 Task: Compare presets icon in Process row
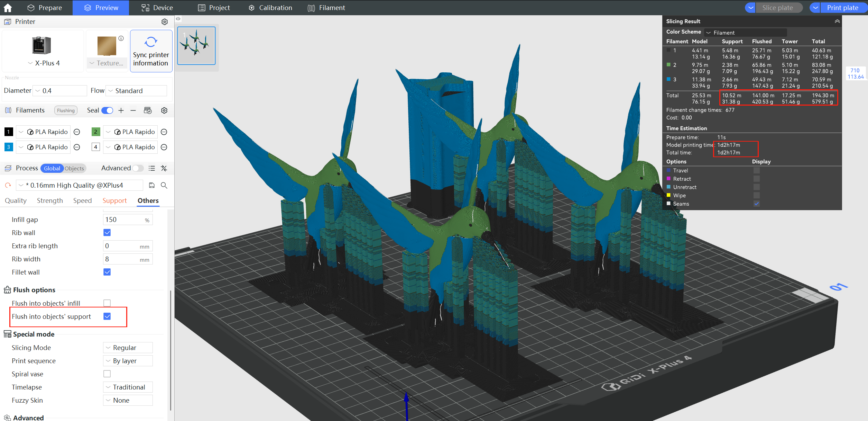pos(164,168)
